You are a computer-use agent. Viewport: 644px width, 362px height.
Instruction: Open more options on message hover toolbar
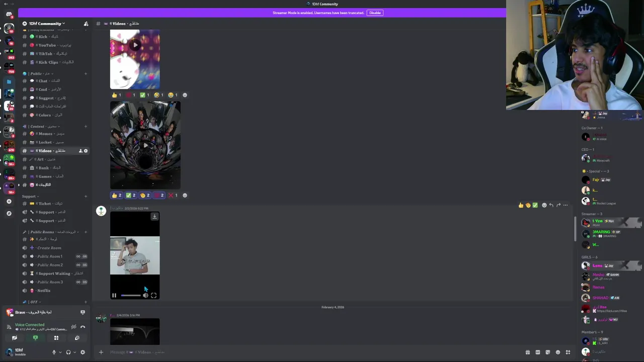point(566,205)
